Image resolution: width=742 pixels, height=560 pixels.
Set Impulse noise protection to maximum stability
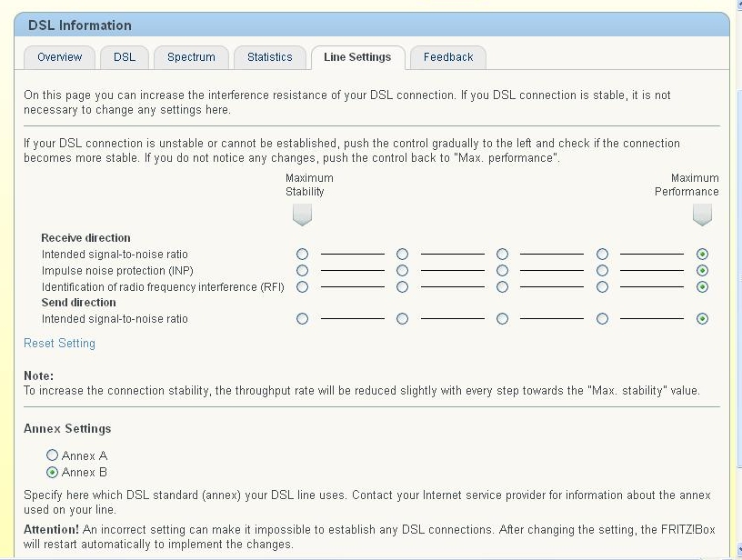coord(303,271)
